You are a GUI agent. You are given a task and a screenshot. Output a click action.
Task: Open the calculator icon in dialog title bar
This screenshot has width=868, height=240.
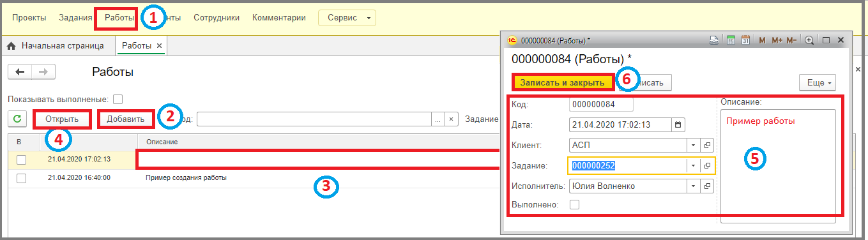tap(731, 40)
